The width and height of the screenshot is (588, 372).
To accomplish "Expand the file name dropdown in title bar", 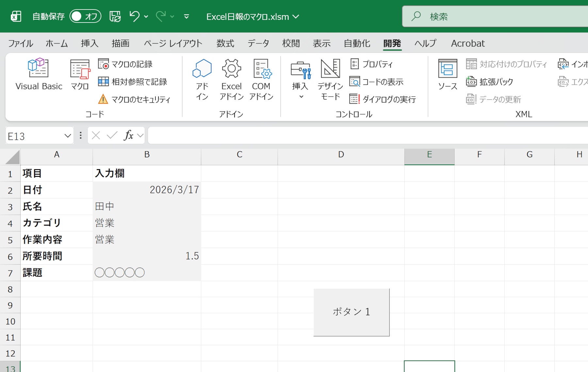I will (296, 17).
